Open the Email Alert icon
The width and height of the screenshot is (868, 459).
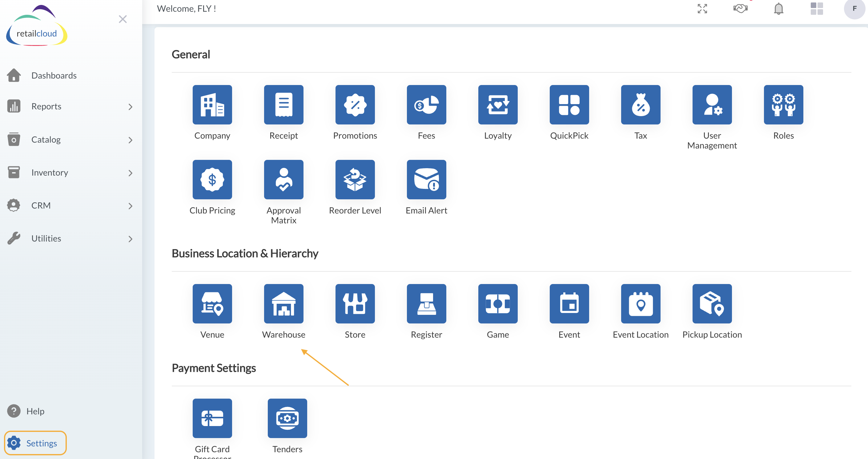coord(427,179)
